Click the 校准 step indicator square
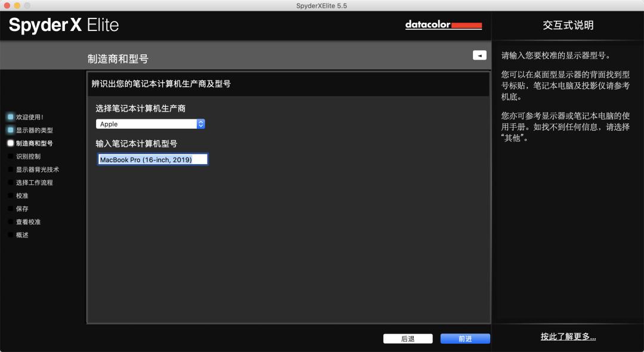The height and width of the screenshot is (352, 644). [x=11, y=196]
